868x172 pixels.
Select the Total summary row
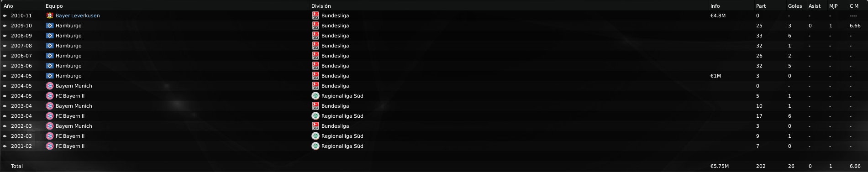(x=434, y=166)
